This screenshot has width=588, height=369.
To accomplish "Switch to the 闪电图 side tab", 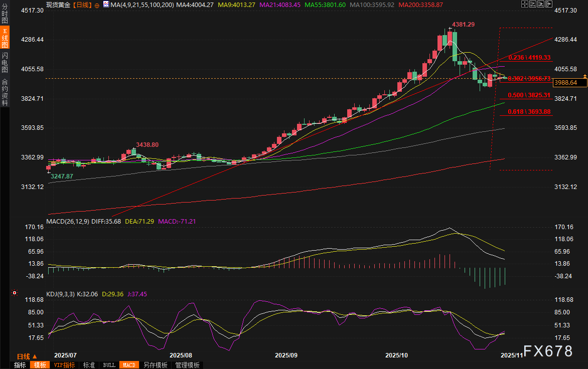I will [x=5, y=62].
